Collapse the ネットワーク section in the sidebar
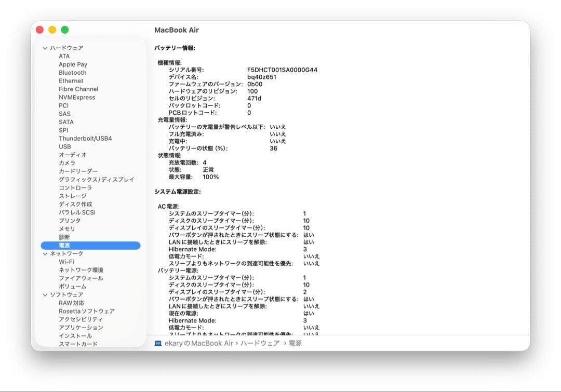Image resolution: width=561 pixels, height=392 pixels. [x=44, y=253]
